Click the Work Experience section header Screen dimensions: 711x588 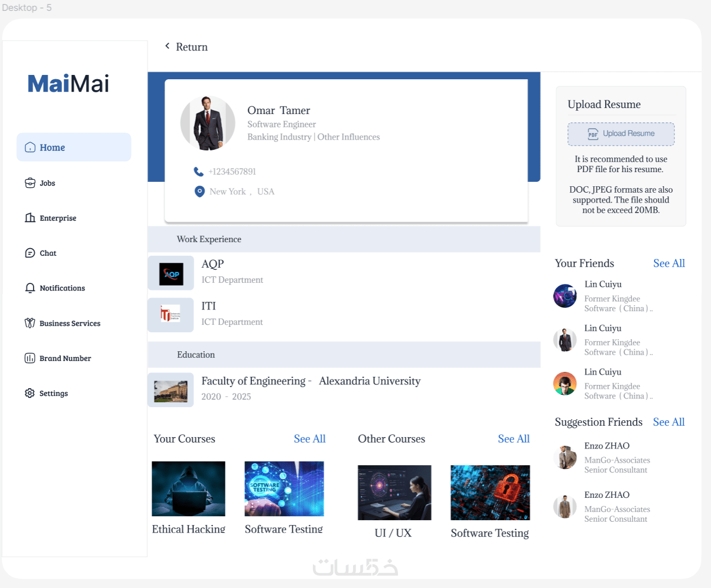(x=344, y=239)
